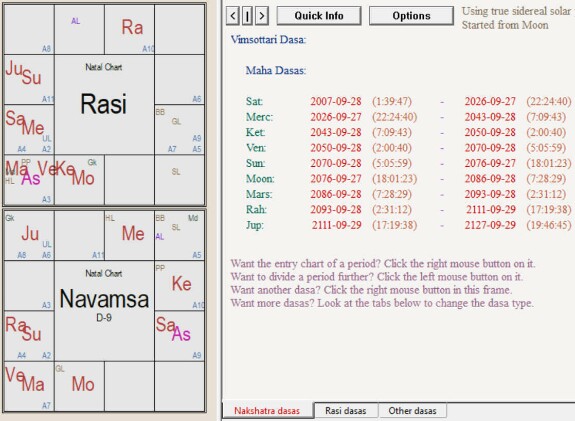Switch to Rasi dasas tab

click(345, 410)
